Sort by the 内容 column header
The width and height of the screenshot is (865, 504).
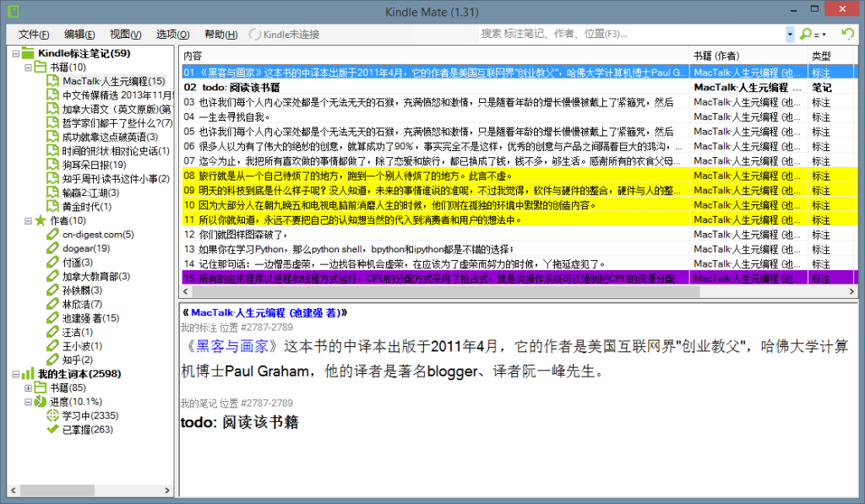tap(435, 56)
